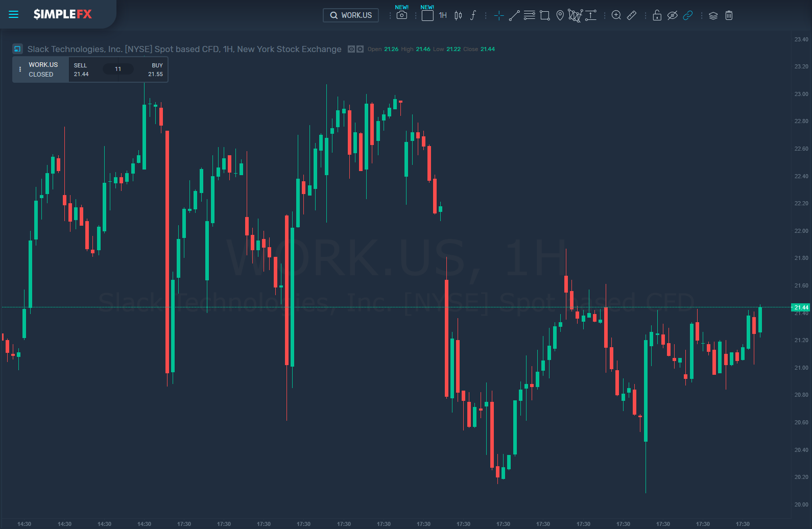This screenshot has height=529, width=812.
Task: Click the 23.00 price axis label
Action: tap(801, 94)
